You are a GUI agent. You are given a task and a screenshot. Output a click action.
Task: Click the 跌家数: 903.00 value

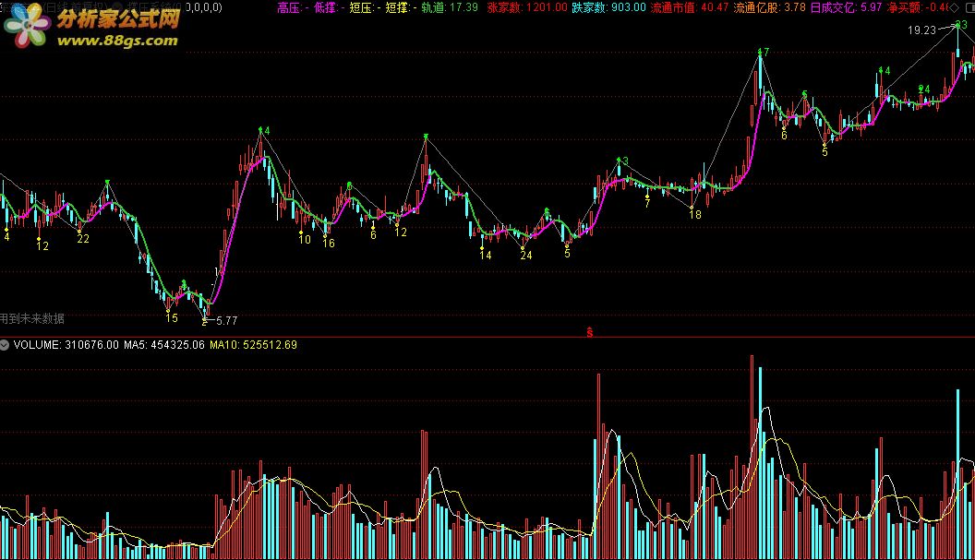pyautogui.click(x=608, y=7)
